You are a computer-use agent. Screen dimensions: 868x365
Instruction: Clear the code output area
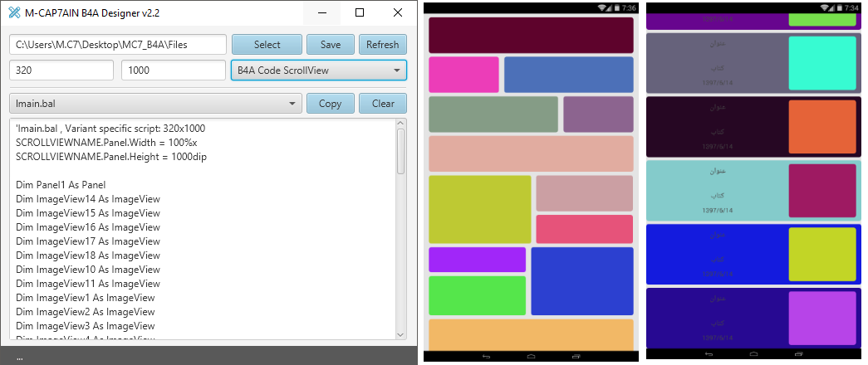click(x=382, y=104)
